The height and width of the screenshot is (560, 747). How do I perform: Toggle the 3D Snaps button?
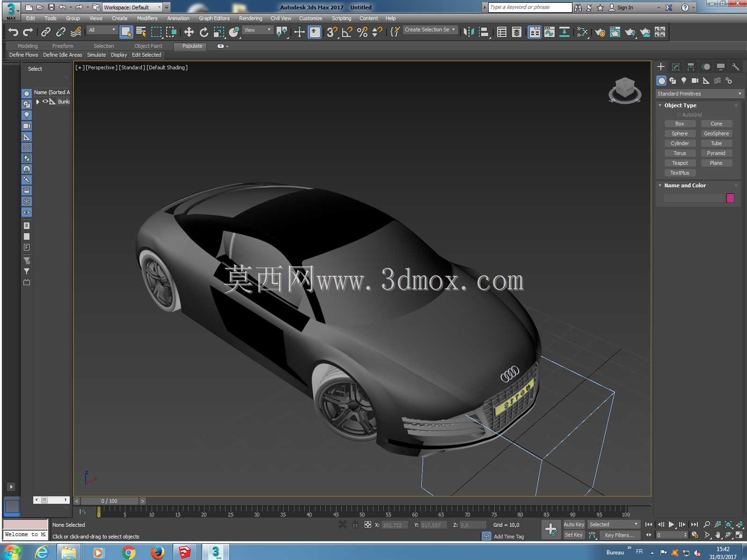[x=332, y=32]
